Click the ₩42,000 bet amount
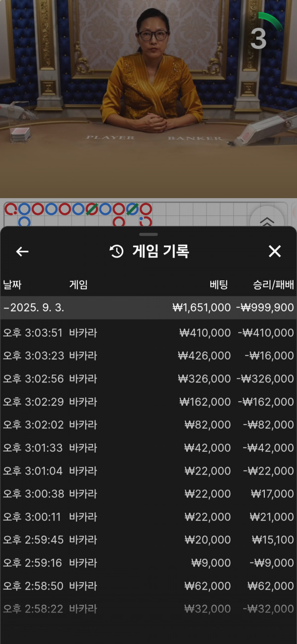This screenshot has height=644, width=297. (x=207, y=448)
